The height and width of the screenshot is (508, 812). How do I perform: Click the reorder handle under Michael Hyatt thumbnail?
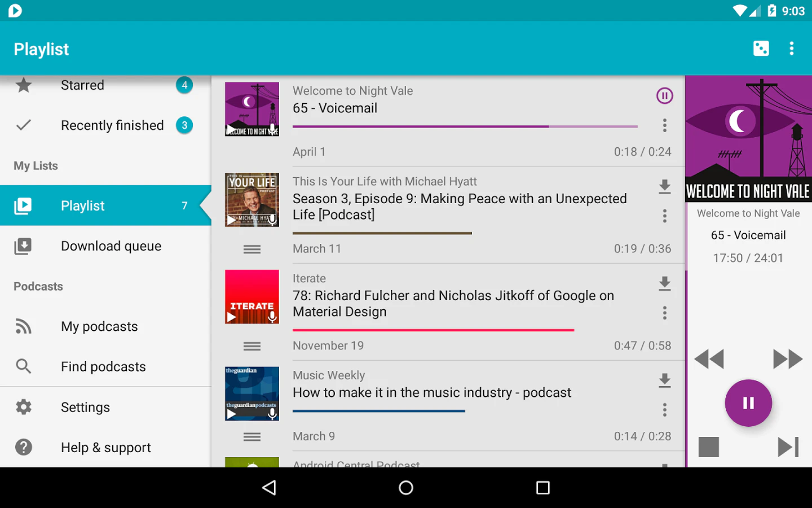pos(252,249)
